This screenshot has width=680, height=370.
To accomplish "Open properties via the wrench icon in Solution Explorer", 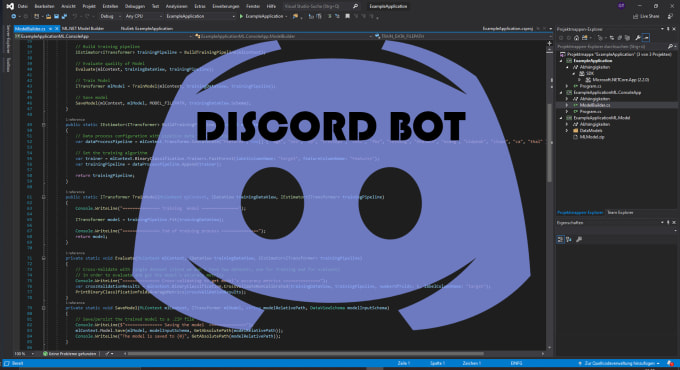I will [x=638, y=38].
